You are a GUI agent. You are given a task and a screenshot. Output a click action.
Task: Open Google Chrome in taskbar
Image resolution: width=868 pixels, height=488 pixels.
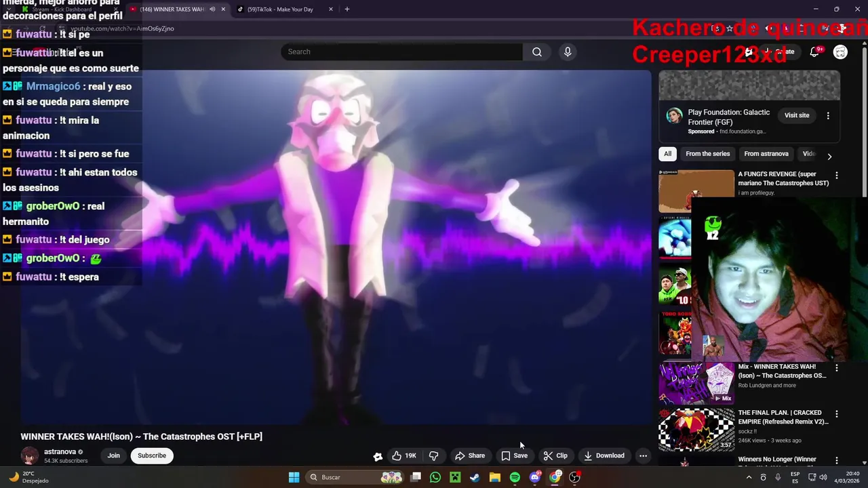tap(555, 477)
